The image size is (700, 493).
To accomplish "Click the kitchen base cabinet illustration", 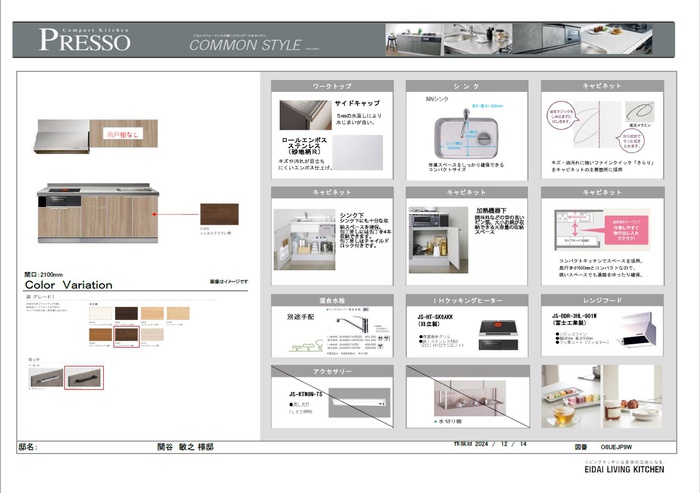I will tap(98, 213).
